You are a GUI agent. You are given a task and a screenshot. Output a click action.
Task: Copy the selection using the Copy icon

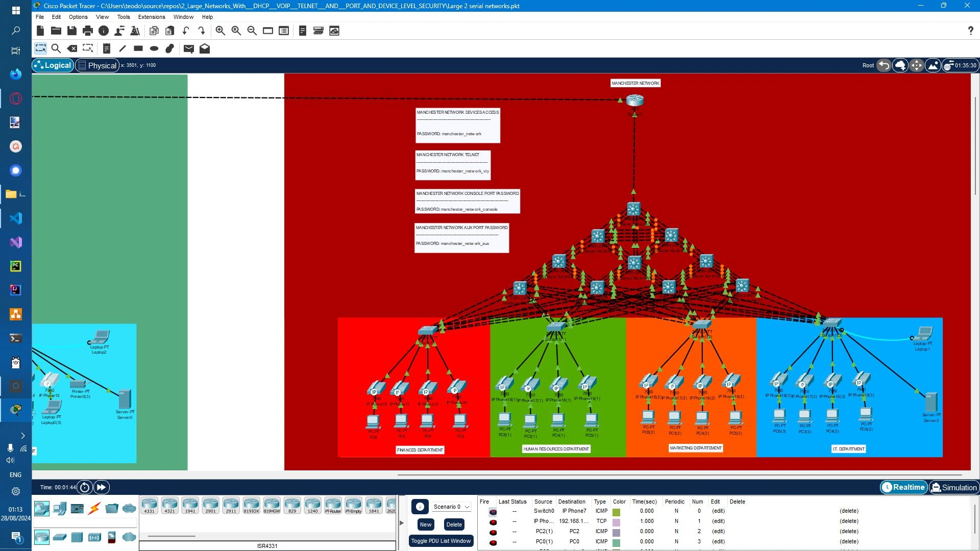pyautogui.click(x=154, y=31)
